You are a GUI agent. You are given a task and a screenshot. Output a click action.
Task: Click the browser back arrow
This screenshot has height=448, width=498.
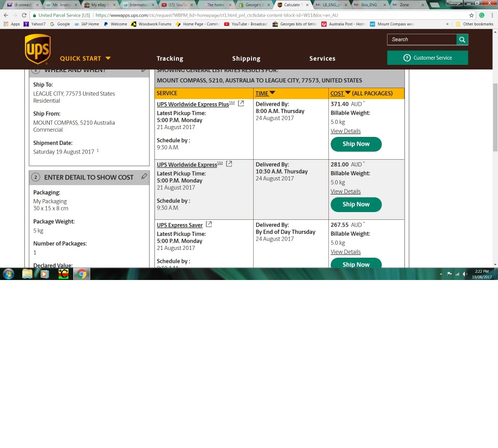tap(6, 15)
